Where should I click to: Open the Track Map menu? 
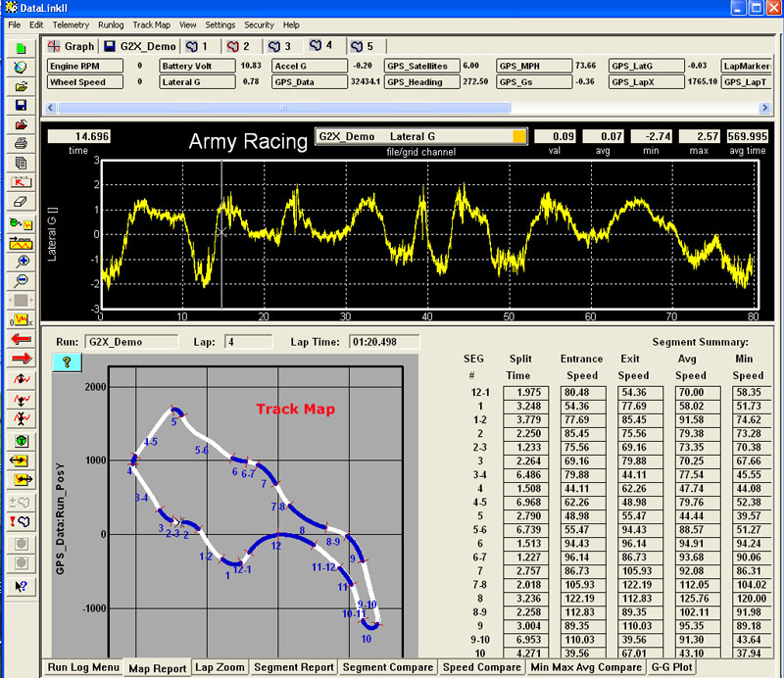pyautogui.click(x=152, y=24)
